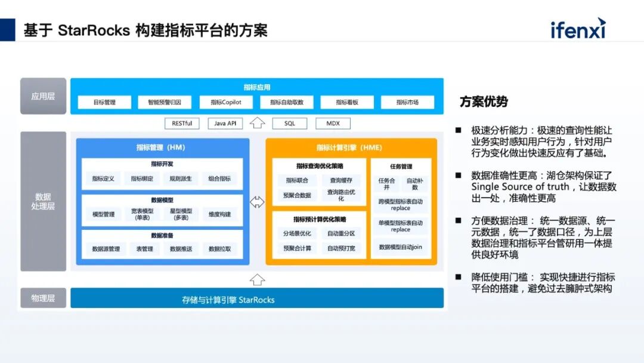Image resolution: width=644 pixels, height=363 pixels.
Task: Click the 数据准备 section heading
Action: 162,236
